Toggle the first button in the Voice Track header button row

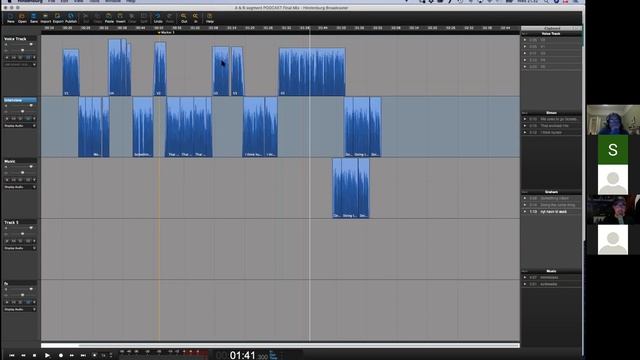[7, 58]
